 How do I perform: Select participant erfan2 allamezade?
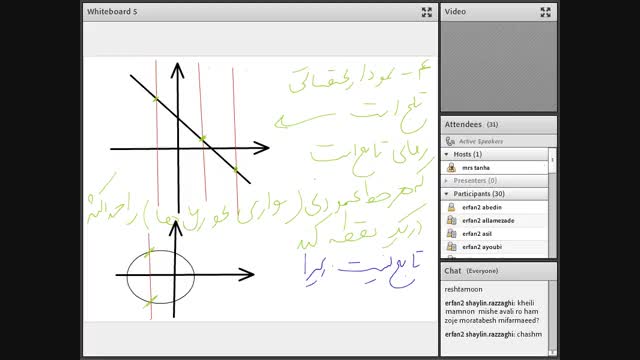494,220
